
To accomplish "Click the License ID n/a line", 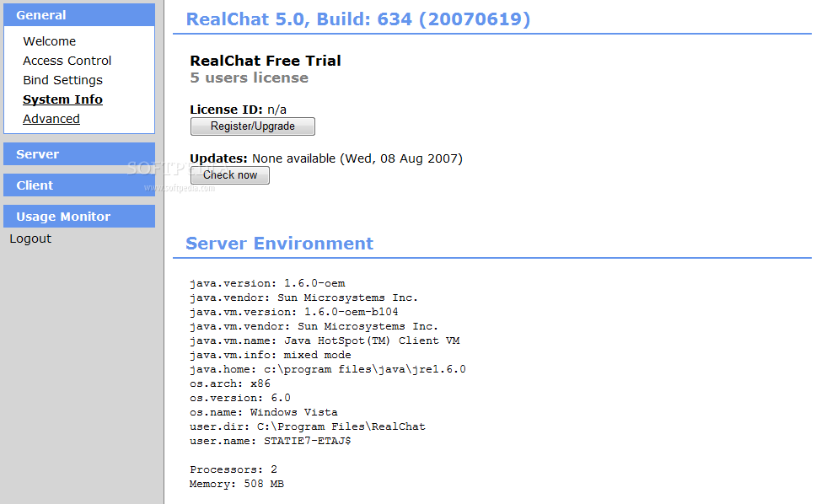I will [239, 110].
